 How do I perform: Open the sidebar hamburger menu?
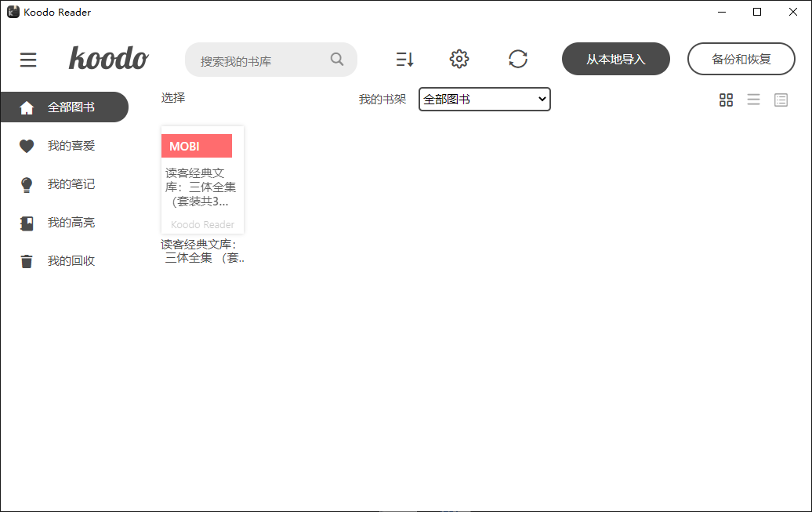point(28,60)
